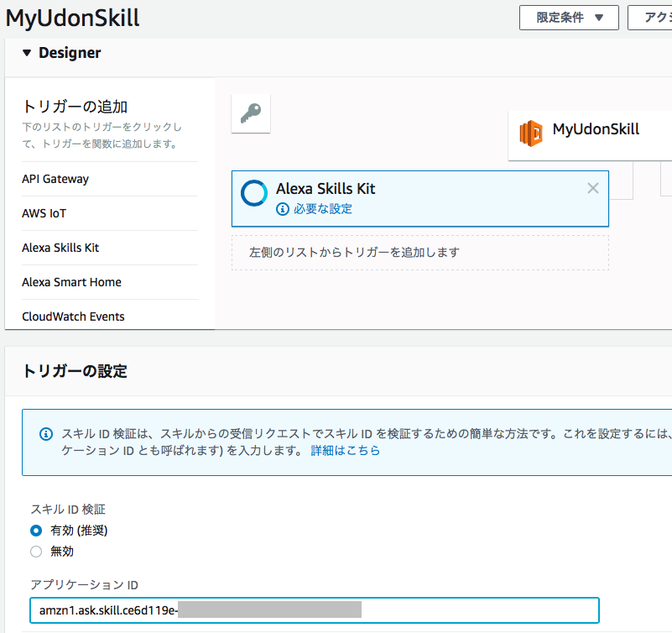The width and height of the screenshot is (672, 633).
Task: Collapse the Designer section triangle
Action: coord(27,53)
